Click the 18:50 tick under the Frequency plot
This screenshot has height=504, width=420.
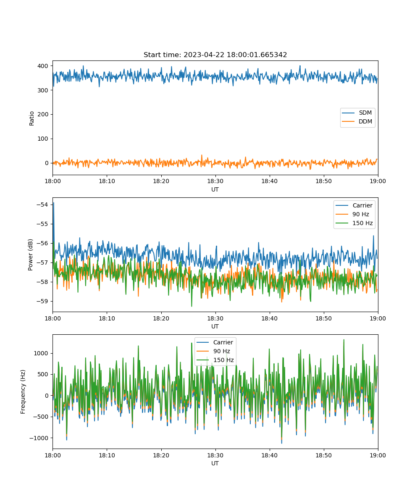coord(324,455)
